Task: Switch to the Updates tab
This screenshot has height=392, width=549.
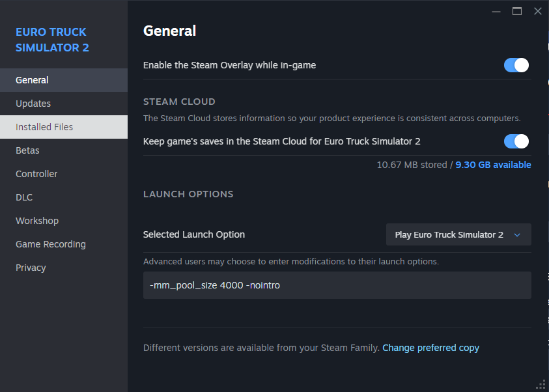Action: [33, 104]
